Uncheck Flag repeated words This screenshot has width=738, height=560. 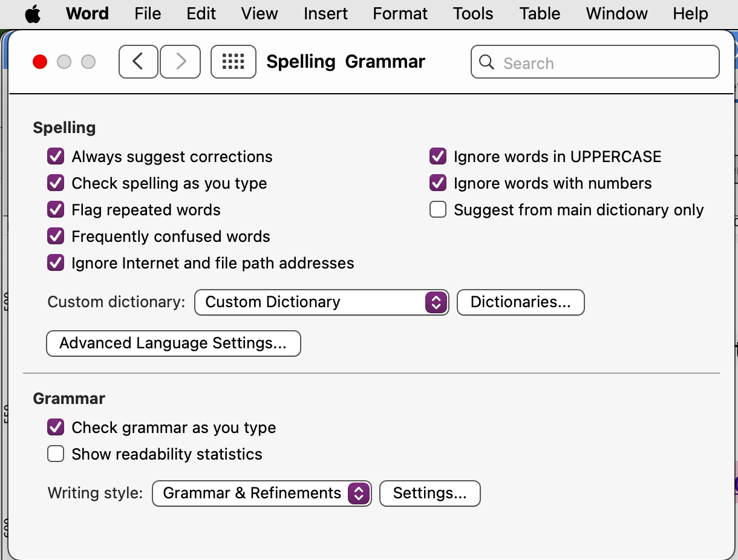click(x=56, y=210)
